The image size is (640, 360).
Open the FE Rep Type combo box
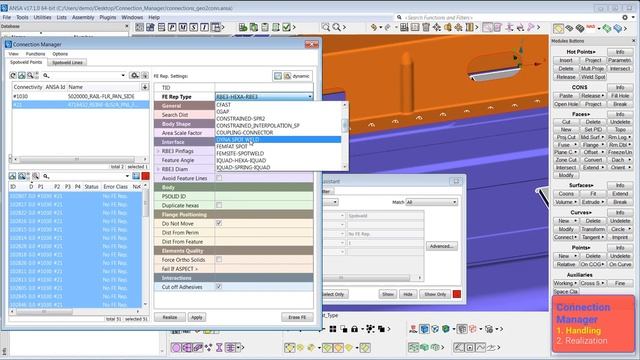[x=264, y=97]
